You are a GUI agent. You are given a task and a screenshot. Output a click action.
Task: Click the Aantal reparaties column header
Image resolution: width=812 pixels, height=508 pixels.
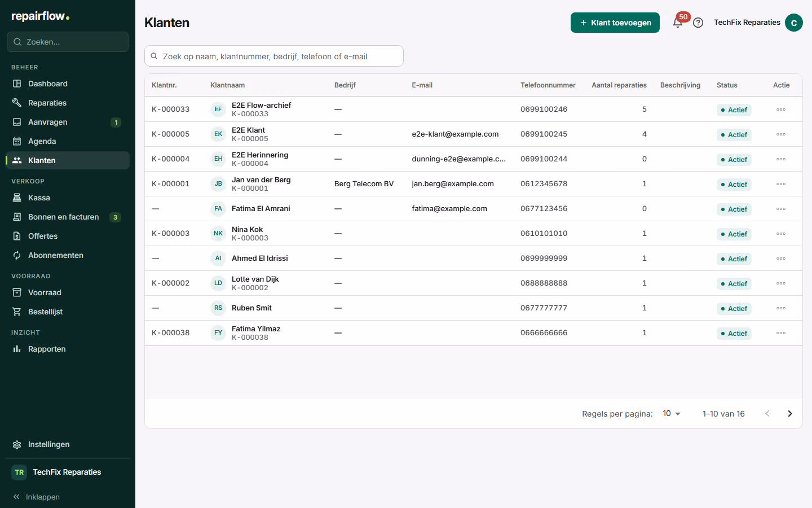(x=619, y=85)
